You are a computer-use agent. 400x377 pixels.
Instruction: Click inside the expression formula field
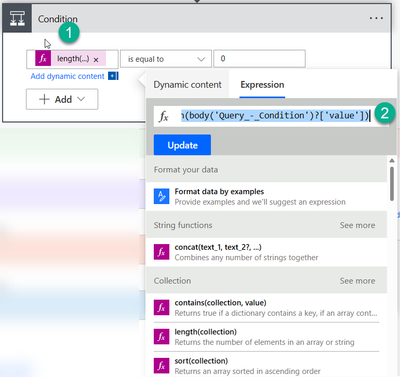point(275,116)
